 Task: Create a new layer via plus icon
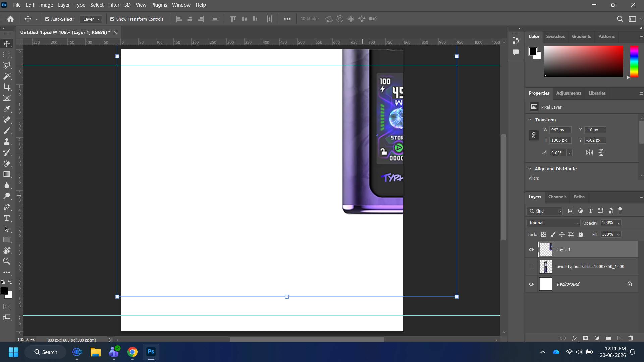620,338
